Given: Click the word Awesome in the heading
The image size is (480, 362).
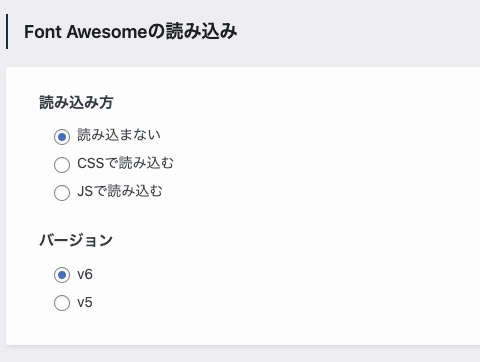Looking at the screenshot, I should pos(107,32).
